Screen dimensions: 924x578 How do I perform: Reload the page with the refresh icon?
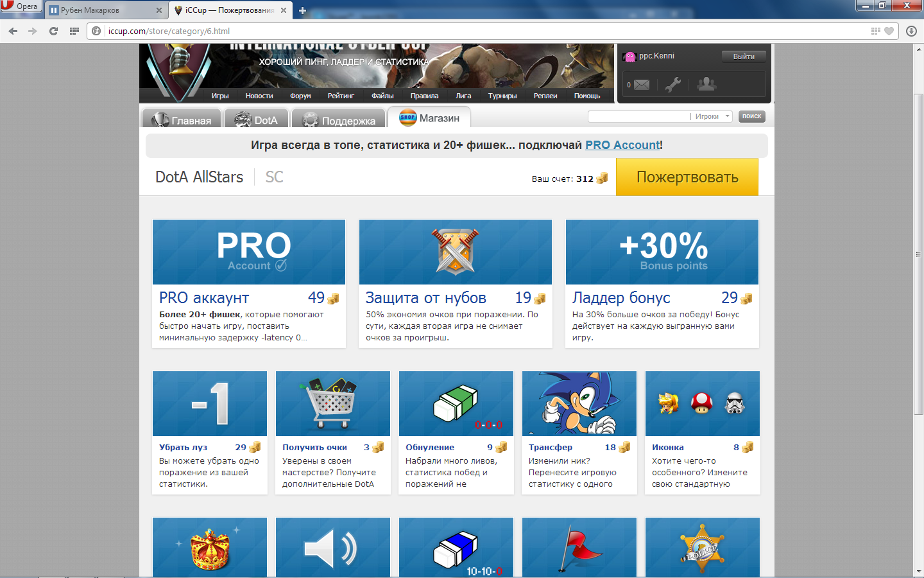53,31
